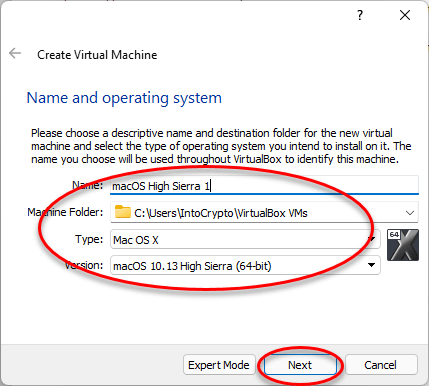Click the description paragraph starting 'Please choose'
This screenshot has width=429, height=386.
click(x=221, y=146)
